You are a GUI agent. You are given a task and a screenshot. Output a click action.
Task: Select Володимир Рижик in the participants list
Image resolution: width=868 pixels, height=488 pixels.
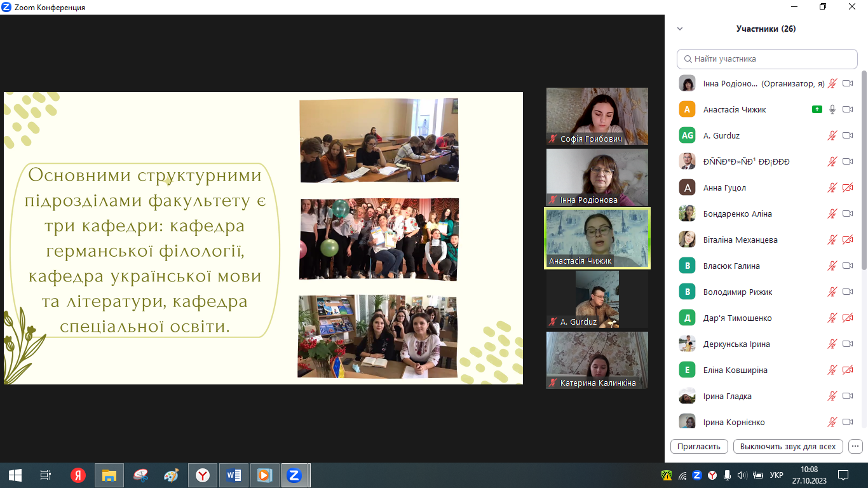point(737,292)
